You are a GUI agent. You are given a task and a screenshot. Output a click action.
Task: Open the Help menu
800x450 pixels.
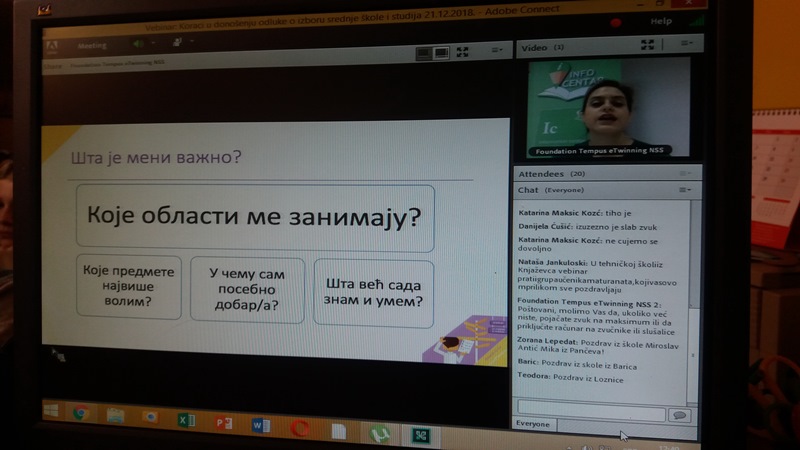[x=661, y=21]
